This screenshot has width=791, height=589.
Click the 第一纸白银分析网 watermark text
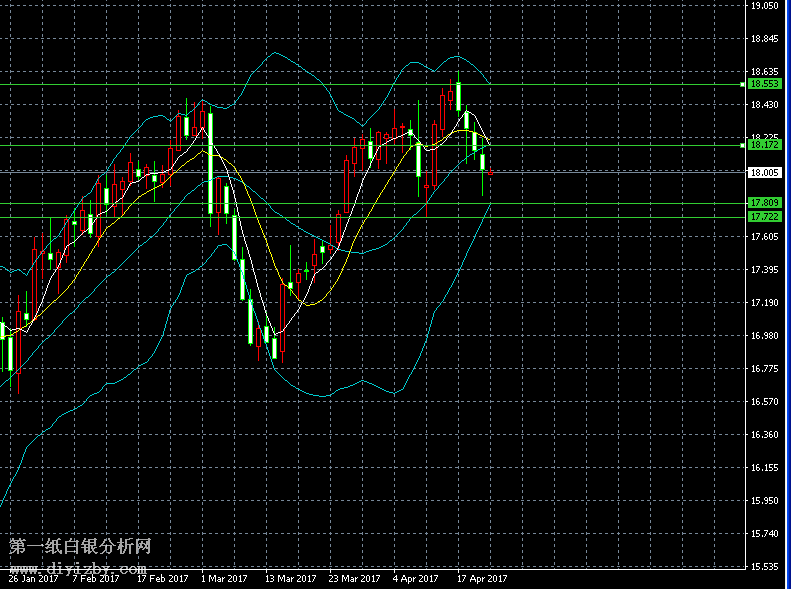[80, 547]
